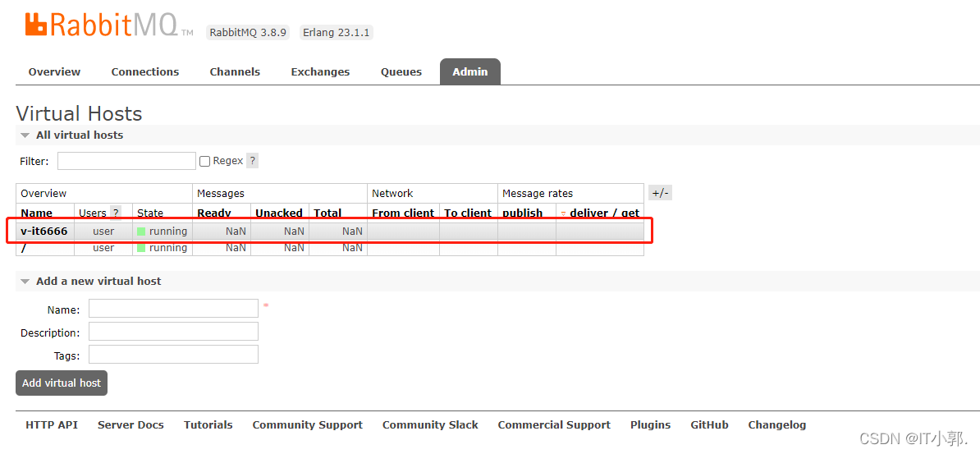Open the v-it6666 virtual host link
Image resolution: width=980 pixels, height=454 pixels.
pyautogui.click(x=44, y=232)
